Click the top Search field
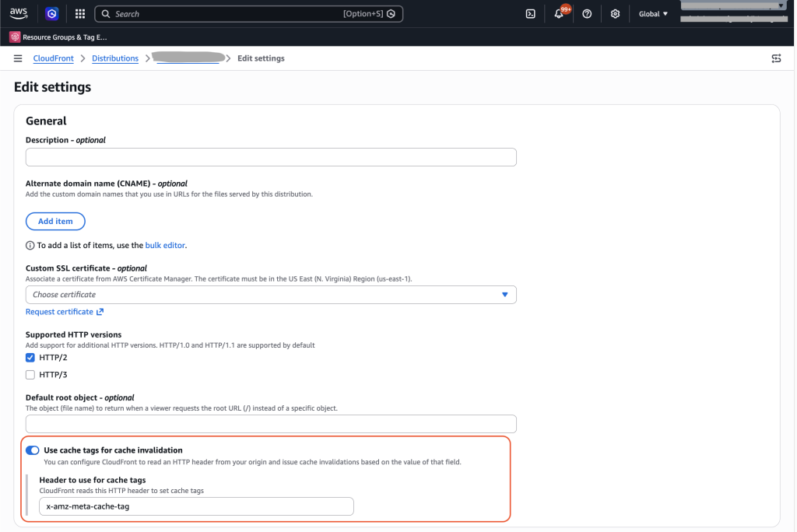Viewport: 797px width, 532px height. click(248, 14)
